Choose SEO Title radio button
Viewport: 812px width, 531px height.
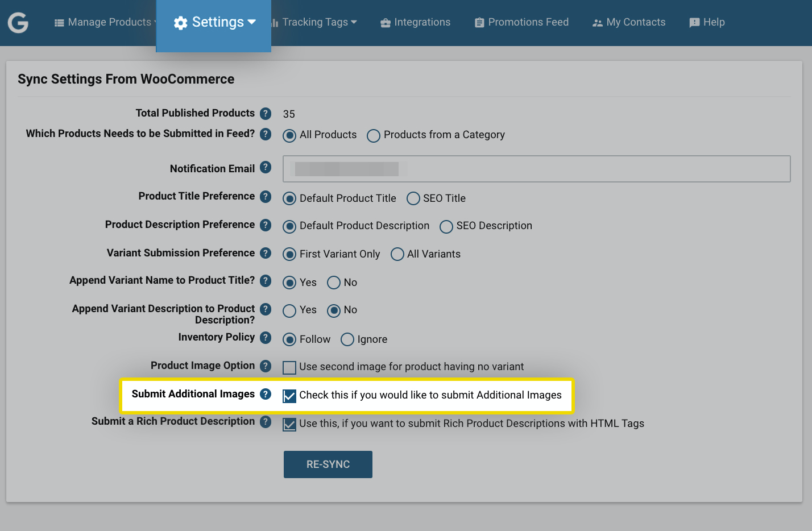[413, 198]
